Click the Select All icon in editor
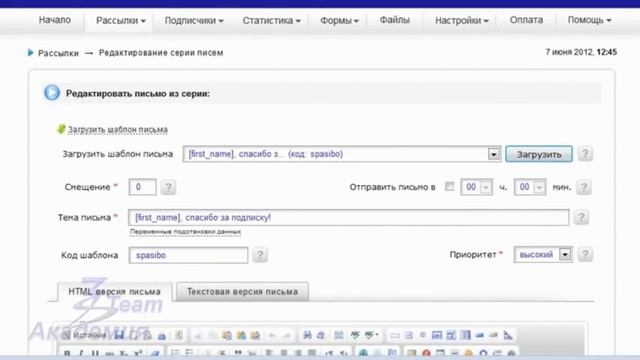Viewport: 640px width, 360px height. [338, 336]
